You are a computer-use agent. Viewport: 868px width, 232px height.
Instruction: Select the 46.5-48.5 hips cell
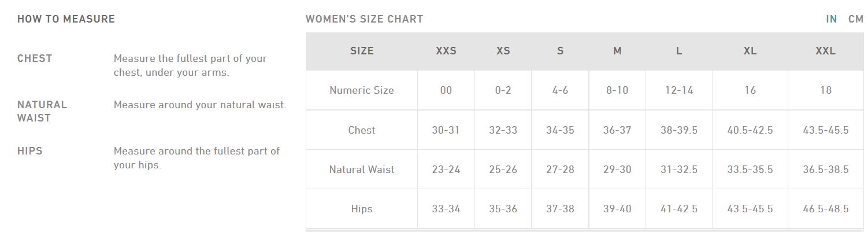pos(826,209)
